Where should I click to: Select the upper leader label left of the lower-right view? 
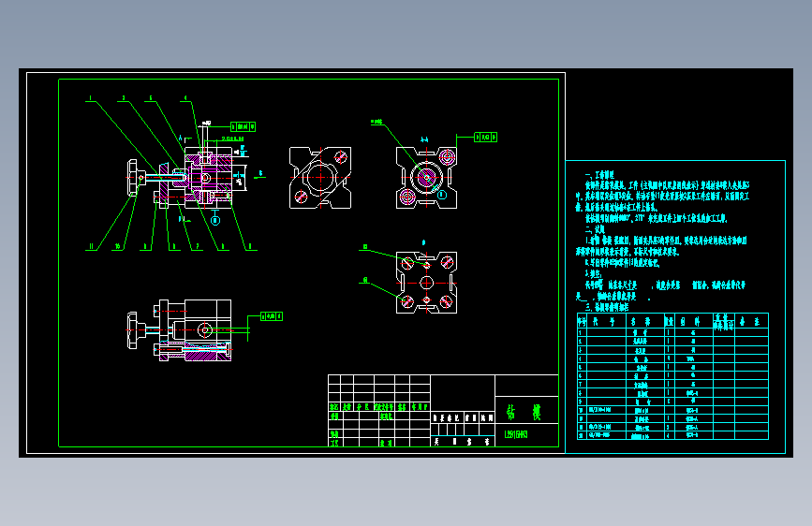(x=365, y=247)
